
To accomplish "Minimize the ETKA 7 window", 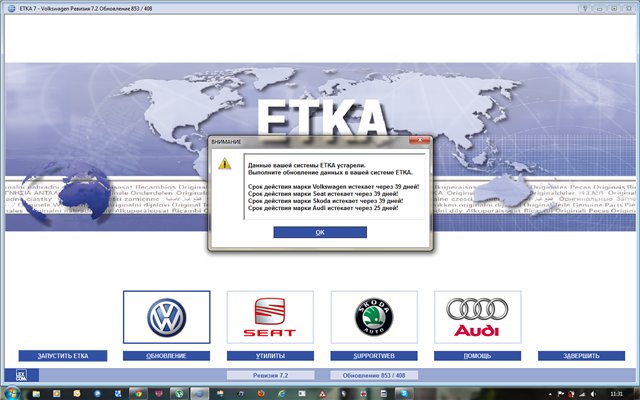I will click(x=600, y=8).
